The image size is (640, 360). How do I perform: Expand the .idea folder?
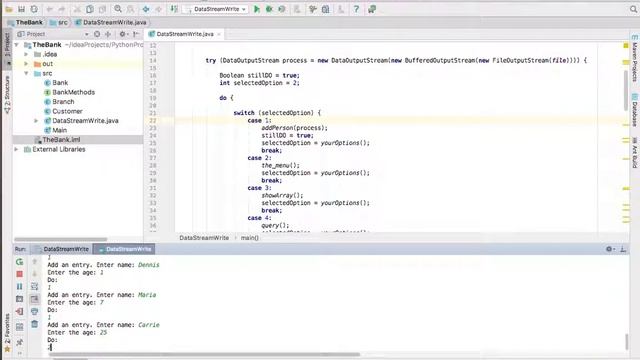26,54
